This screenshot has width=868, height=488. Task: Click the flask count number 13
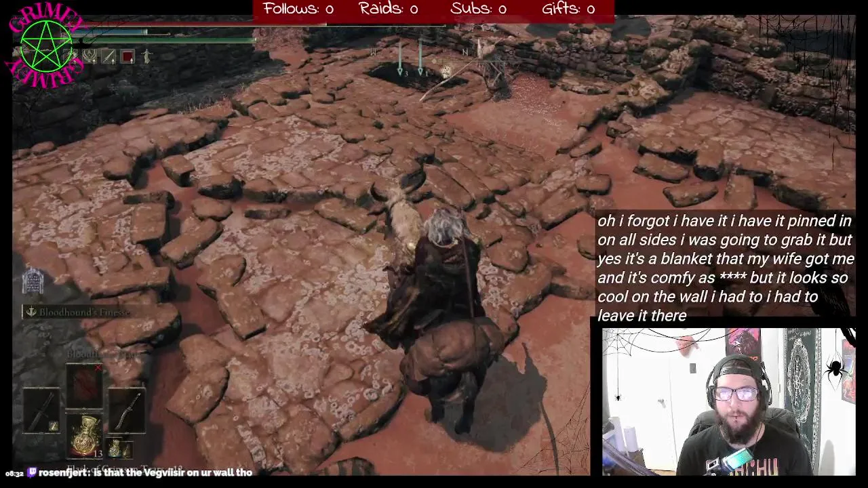tap(98, 453)
